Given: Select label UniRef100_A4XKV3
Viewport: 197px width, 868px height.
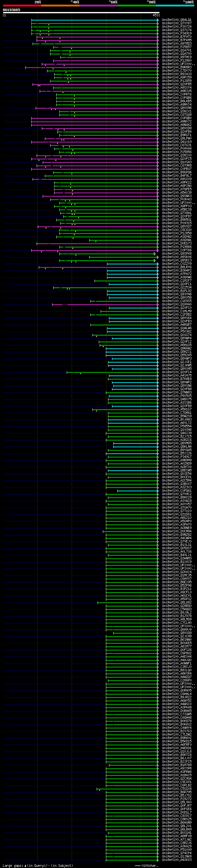Looking at the screenshot, I should [x=177, y=860].
